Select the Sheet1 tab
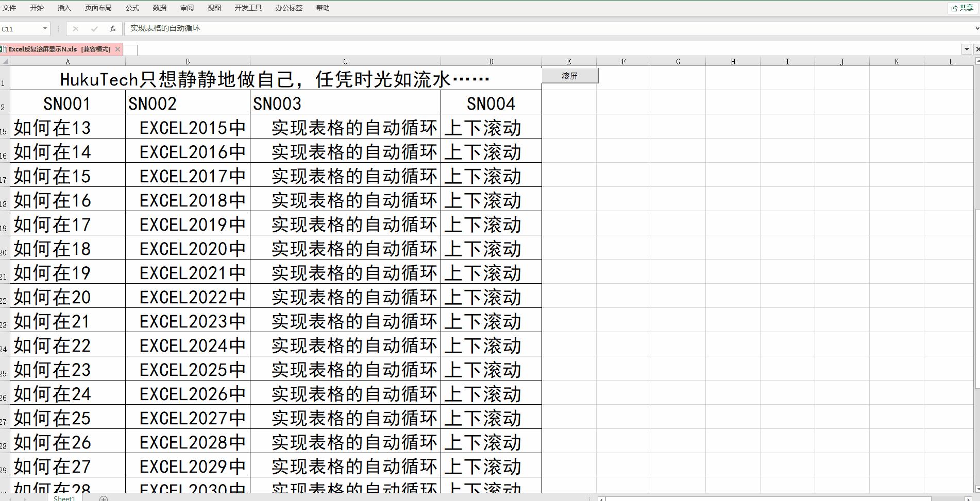Image resolution: width=980 pixels, height=501 pixels. pyautogui.click(x=64, y=498)
